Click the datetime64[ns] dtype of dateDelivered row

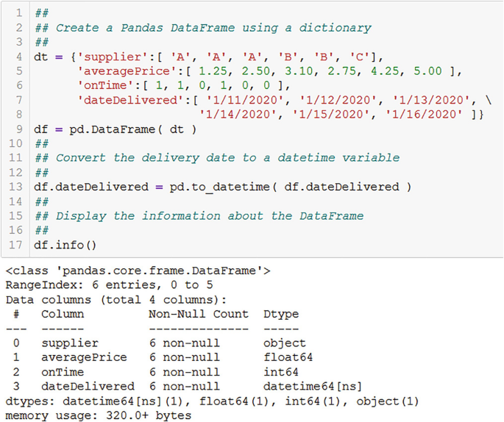[313, 386]
